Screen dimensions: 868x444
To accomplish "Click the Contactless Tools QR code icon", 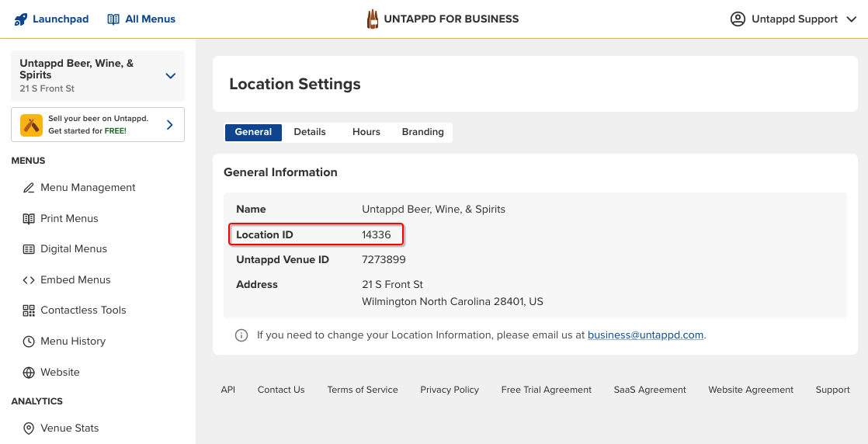I will [29, 310].
